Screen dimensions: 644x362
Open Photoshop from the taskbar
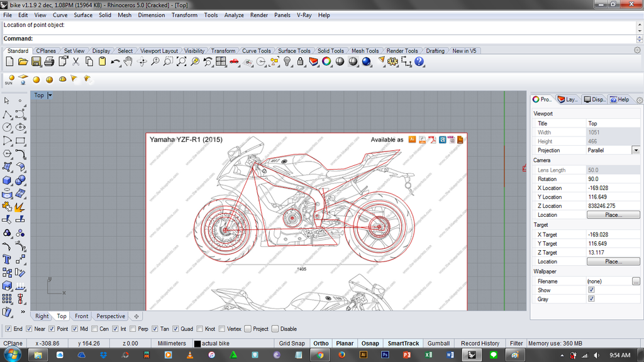385,355
